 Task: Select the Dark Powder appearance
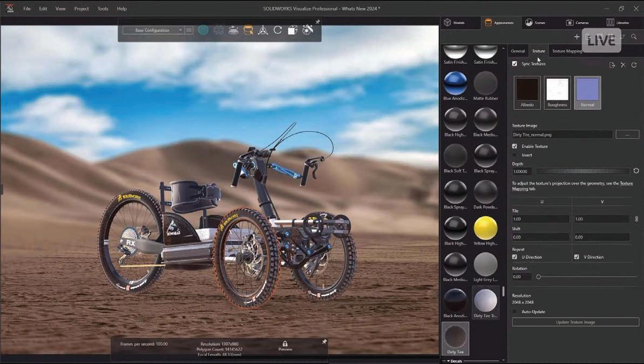coord(485,195)
